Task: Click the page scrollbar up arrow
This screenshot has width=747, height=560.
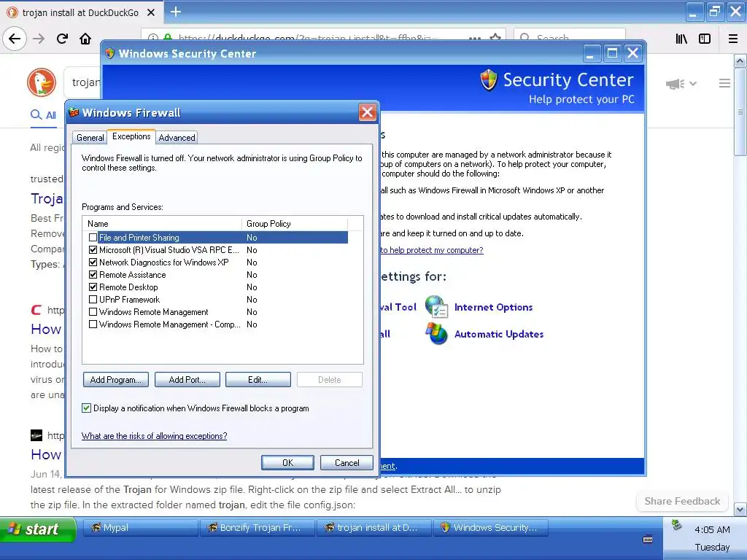Action: point(740,61)
